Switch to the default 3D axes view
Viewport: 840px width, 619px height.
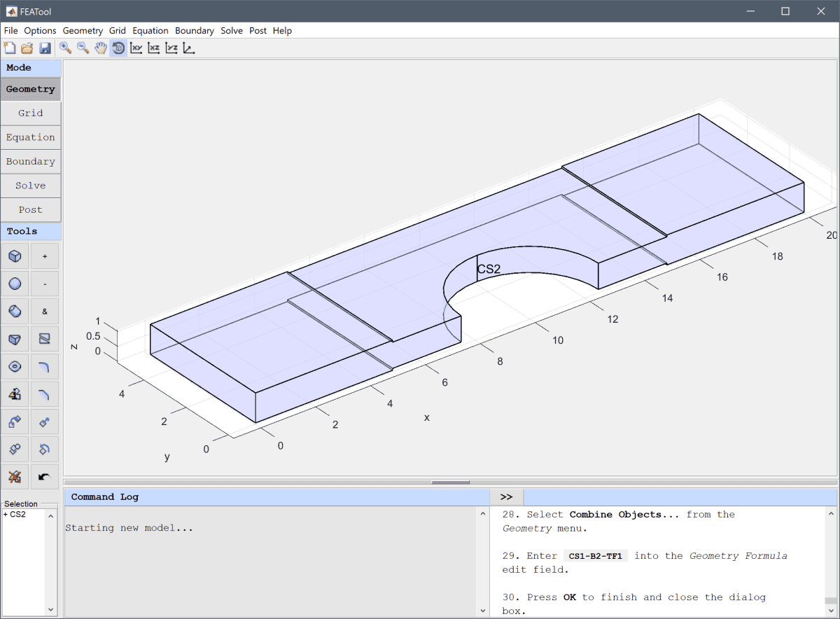point(189,48)
